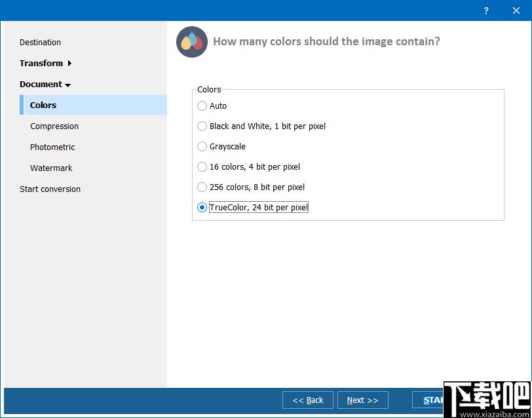Click the Next >> button

click(363, 400)
